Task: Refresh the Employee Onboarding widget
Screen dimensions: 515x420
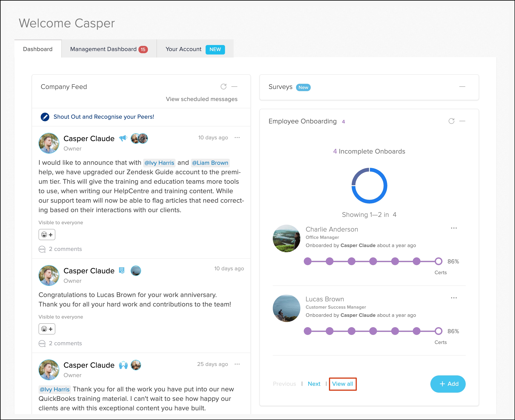Action: (x=451, y=121)
